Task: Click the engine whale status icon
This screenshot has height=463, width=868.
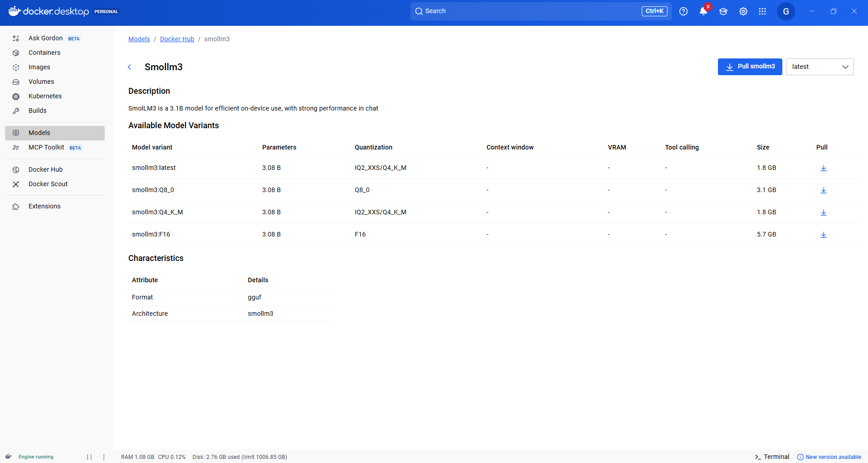Action: click(x=8, y=457)
